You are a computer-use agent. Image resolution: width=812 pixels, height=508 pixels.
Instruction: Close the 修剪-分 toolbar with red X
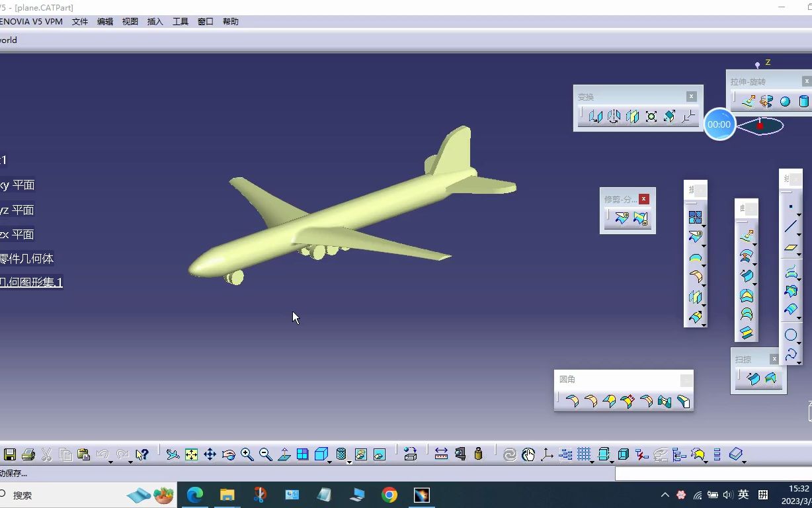[644, 198]
